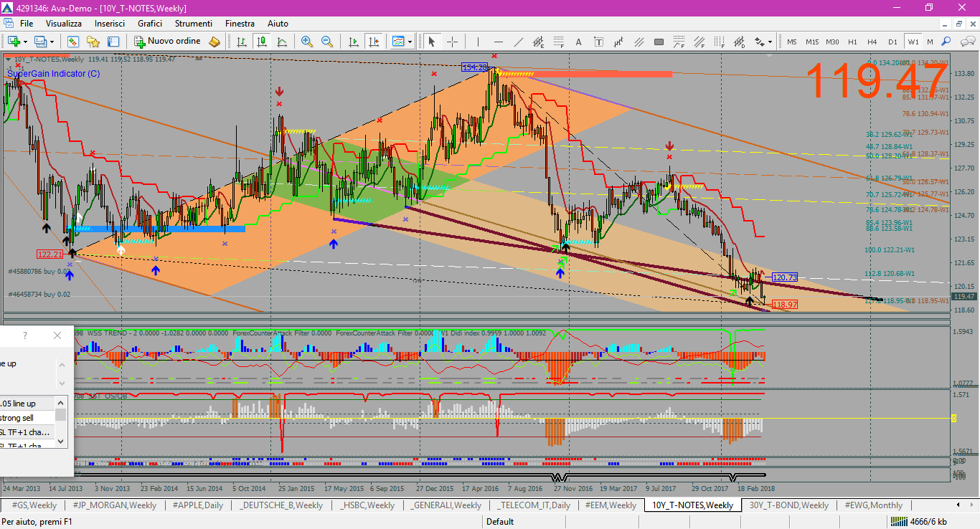The image size is (980, 529).
Task: Switch to bar chart display
Action: [241, 42]
